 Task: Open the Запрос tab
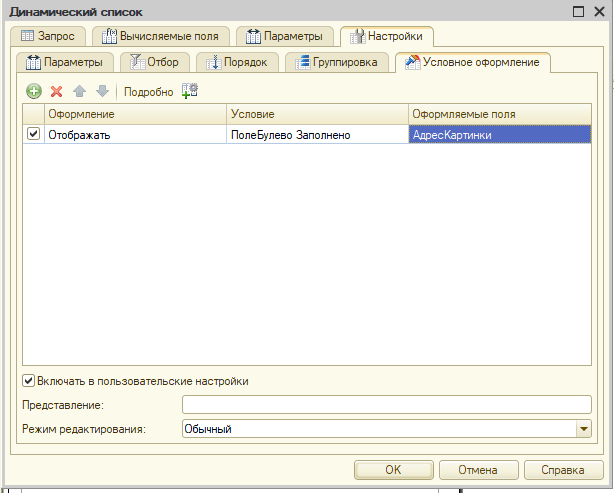pyautogui.click(x=48, y=37)
